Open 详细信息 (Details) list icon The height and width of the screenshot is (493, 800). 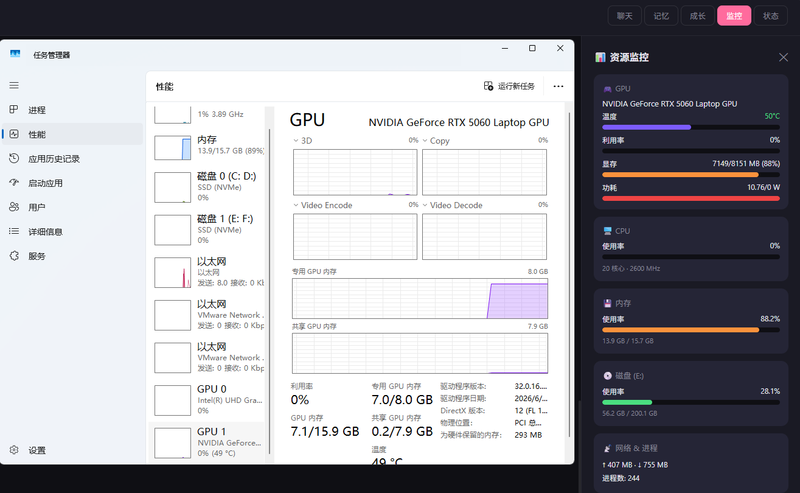pos(14,232)
